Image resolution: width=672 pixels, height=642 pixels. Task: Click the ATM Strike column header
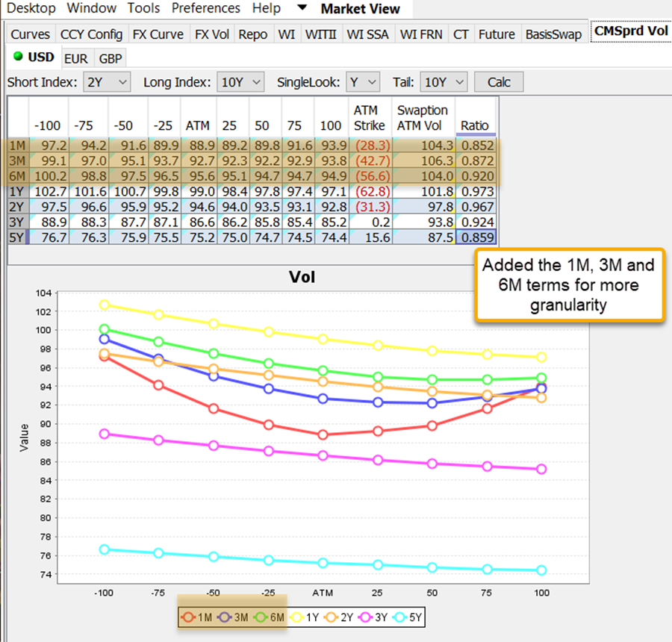[370, 118]
